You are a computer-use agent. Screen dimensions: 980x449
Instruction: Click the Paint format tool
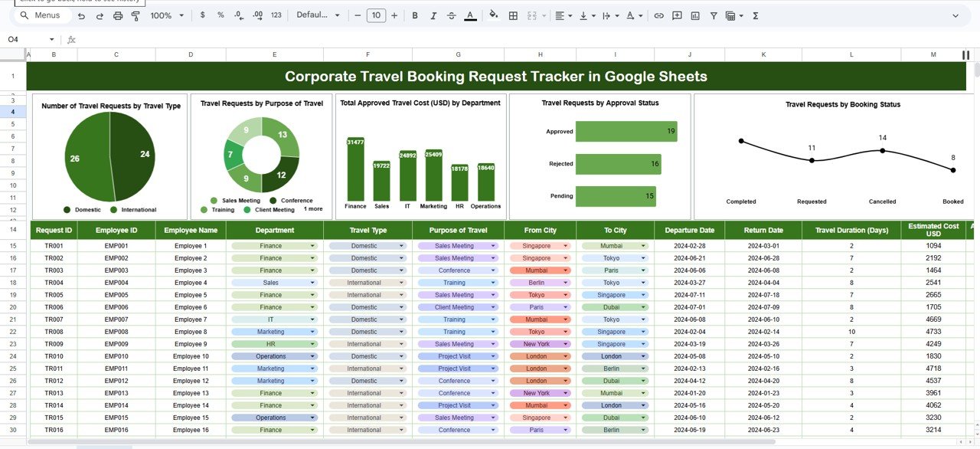pos(137,15)
